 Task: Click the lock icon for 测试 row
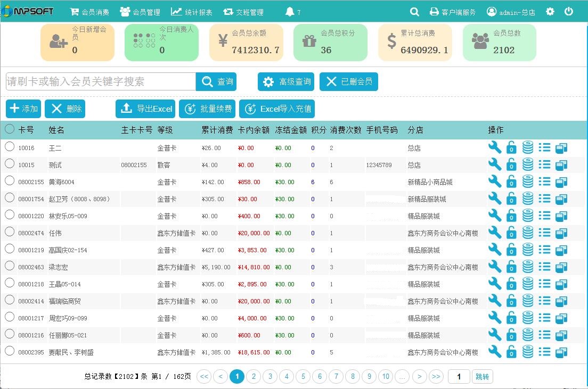[x=511, y=164]
